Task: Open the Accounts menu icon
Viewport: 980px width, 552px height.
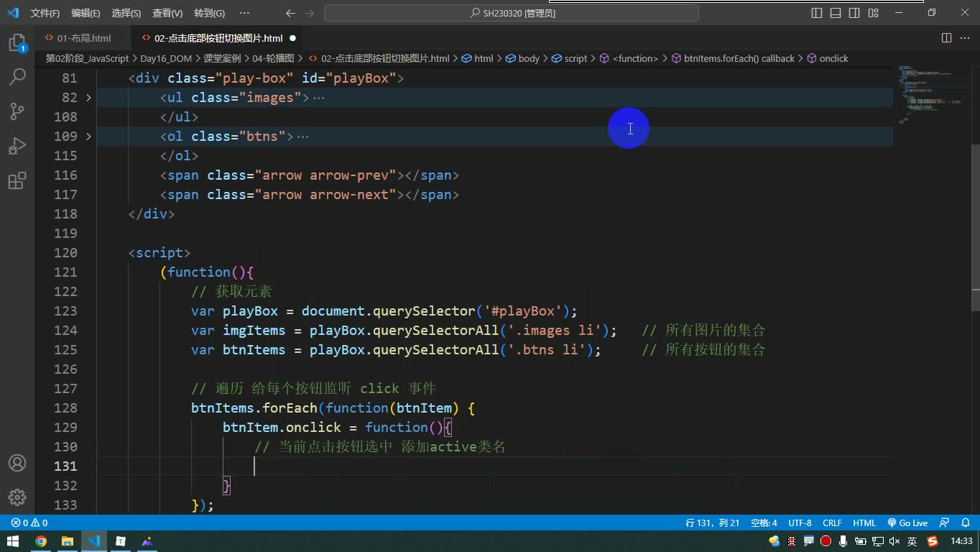Action: click(17, 463)
